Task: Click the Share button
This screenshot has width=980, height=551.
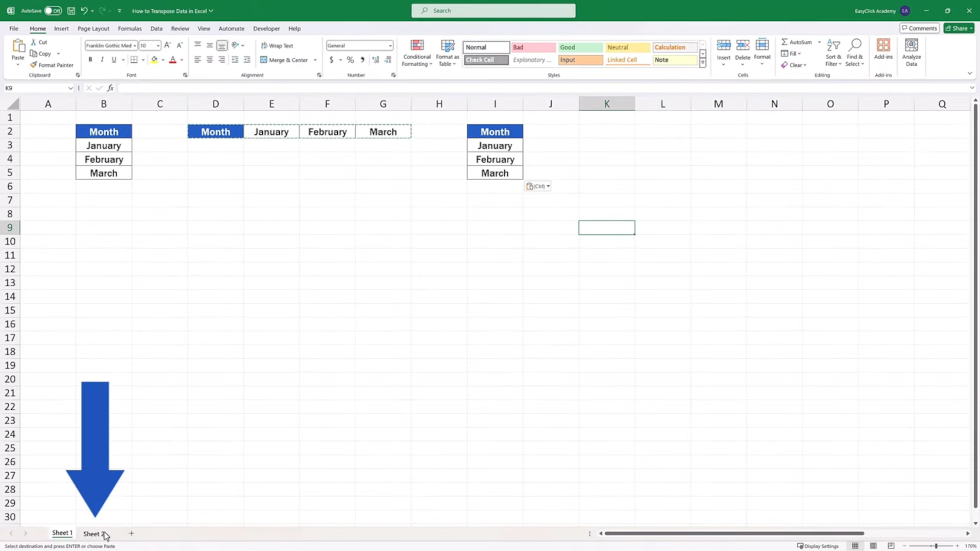Action: click(x=959, y=29)
